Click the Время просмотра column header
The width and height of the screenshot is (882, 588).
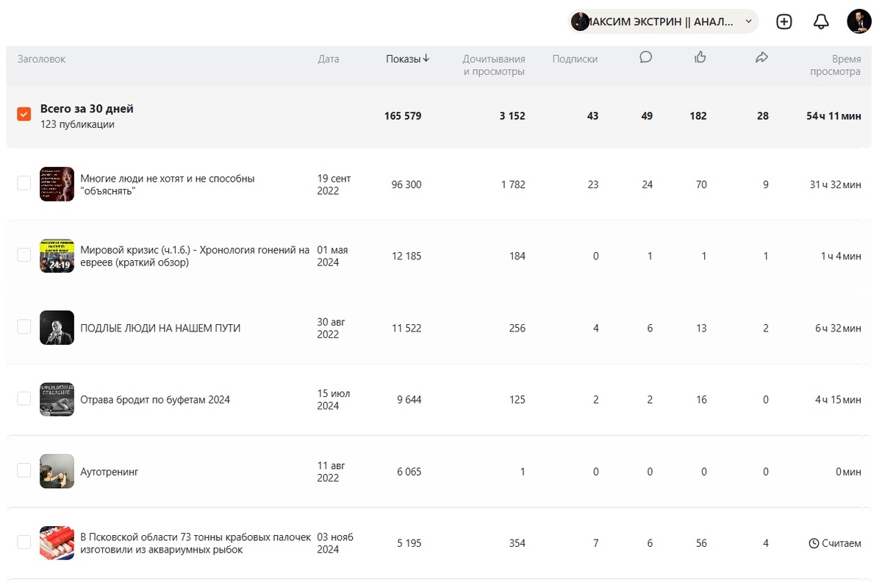[835, 65]
